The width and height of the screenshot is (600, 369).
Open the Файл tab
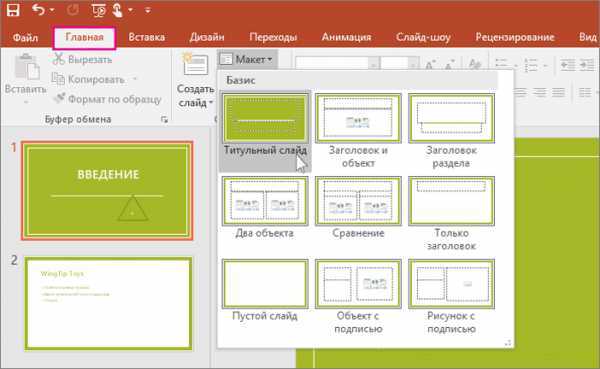[25, 38]
